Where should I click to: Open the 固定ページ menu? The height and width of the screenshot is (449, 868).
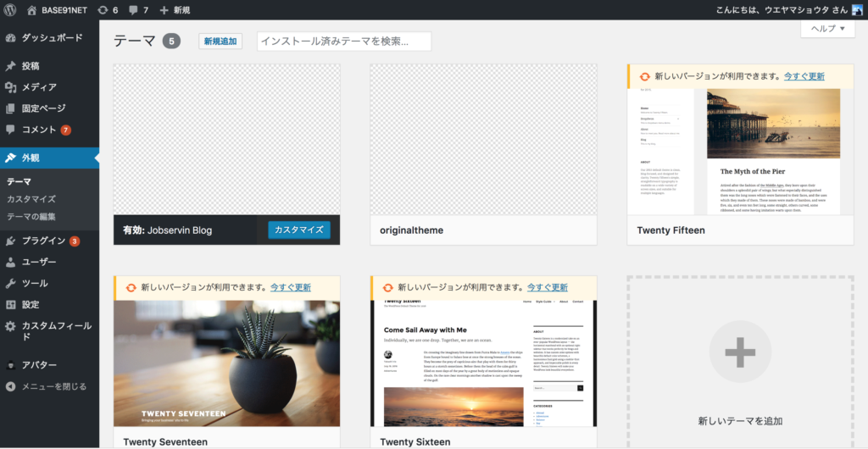tap(50, 108)
